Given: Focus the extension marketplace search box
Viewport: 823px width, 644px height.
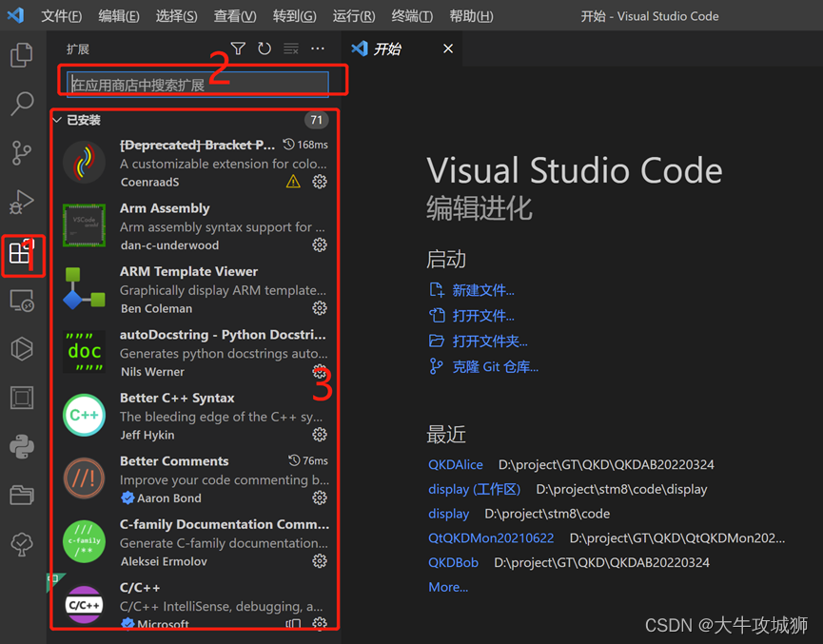Looking at the screenshot, I should click(x=198, y=85).
